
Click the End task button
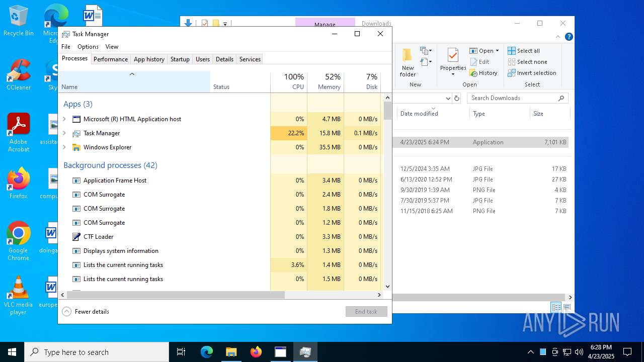[x=366, y=312]
